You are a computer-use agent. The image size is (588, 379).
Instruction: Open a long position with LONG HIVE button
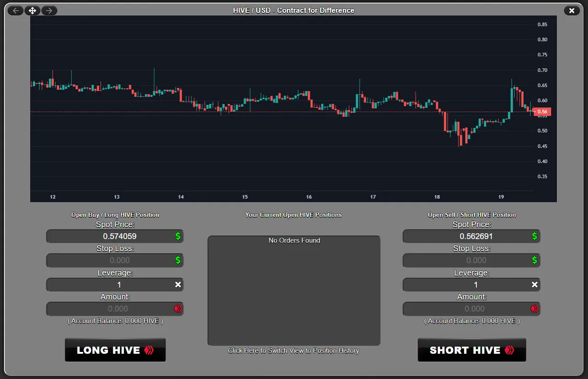tap(115, 350)
